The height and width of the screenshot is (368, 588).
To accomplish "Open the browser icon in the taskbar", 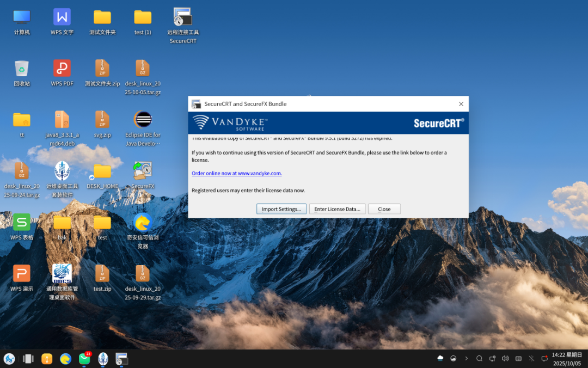I will (x=66, y=359).
